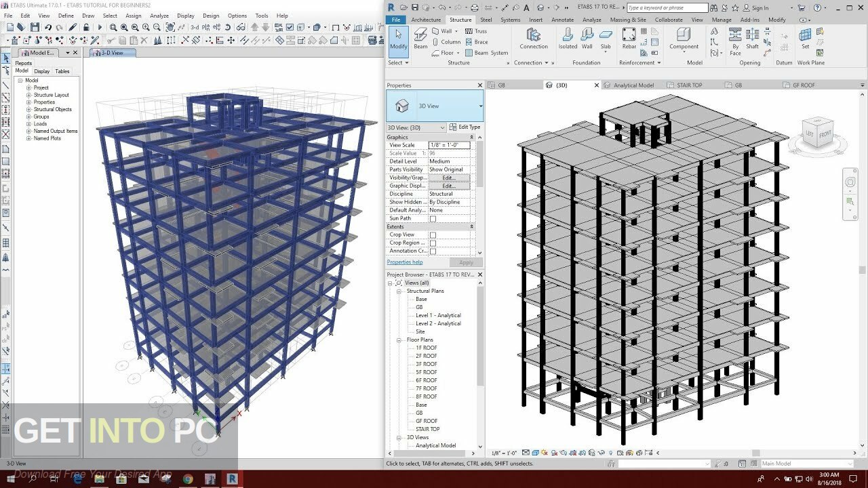The height and width of the screenshot is (488, 868).
Task: Select the Isolated foundation tool
Action: pos(568,38)
